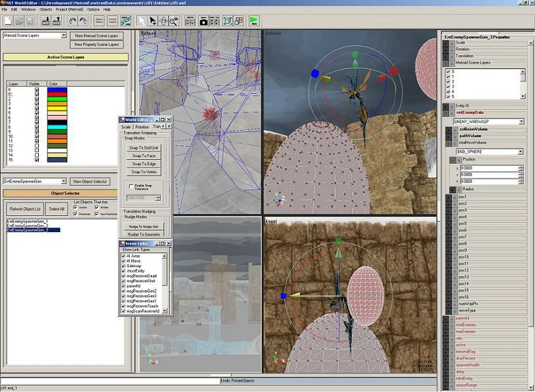Open the Project (Metroid) menu
This screenshot has width=535, height=392.
tap(70, 9)
